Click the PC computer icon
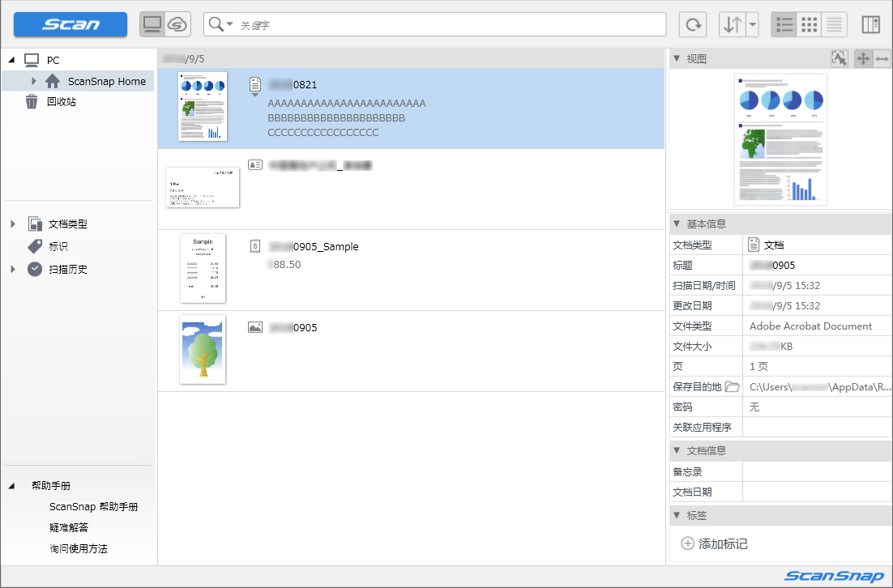The width and height of the screenshot is (893, 588). (x=32, y=60)
